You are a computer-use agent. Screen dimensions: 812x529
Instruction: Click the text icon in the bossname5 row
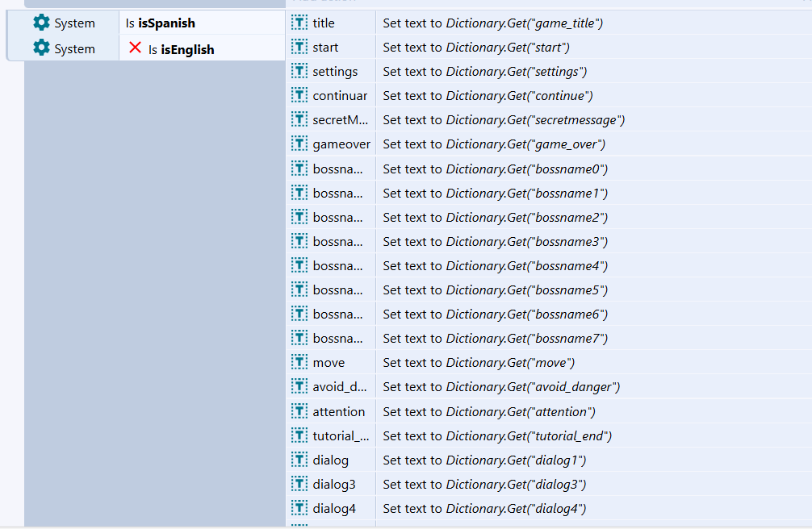tap(299, 289)
